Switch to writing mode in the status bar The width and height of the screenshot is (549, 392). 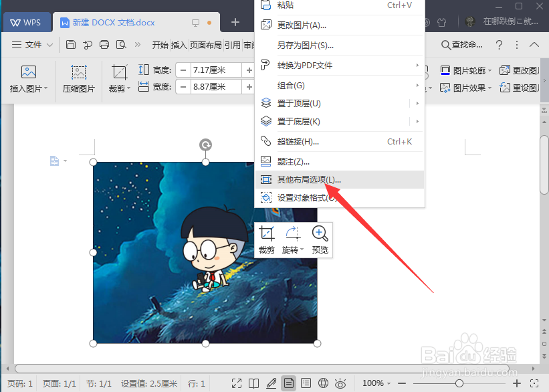click(271, 383)
